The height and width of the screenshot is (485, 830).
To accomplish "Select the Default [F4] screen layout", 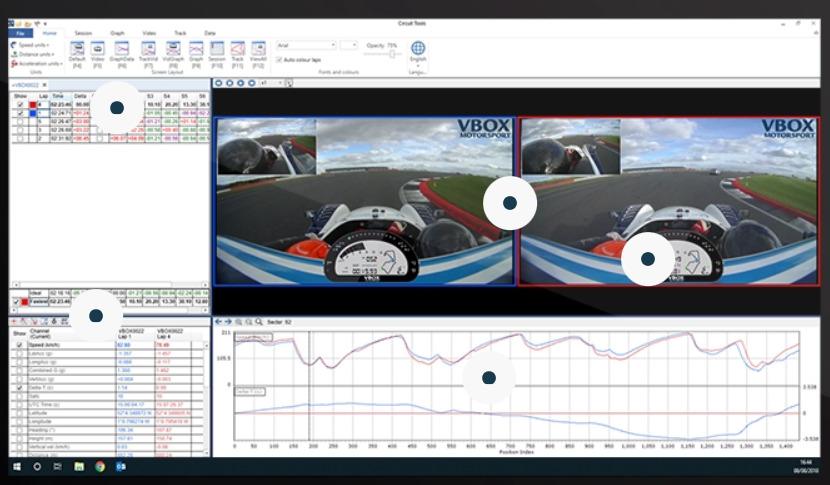I will pyautogui.click(x=77, y=49).
